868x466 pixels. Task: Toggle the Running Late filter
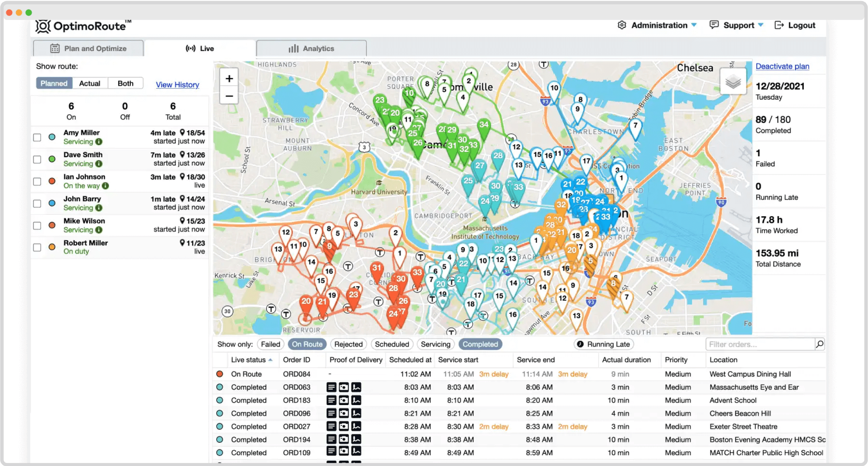[x=604, y=344]
